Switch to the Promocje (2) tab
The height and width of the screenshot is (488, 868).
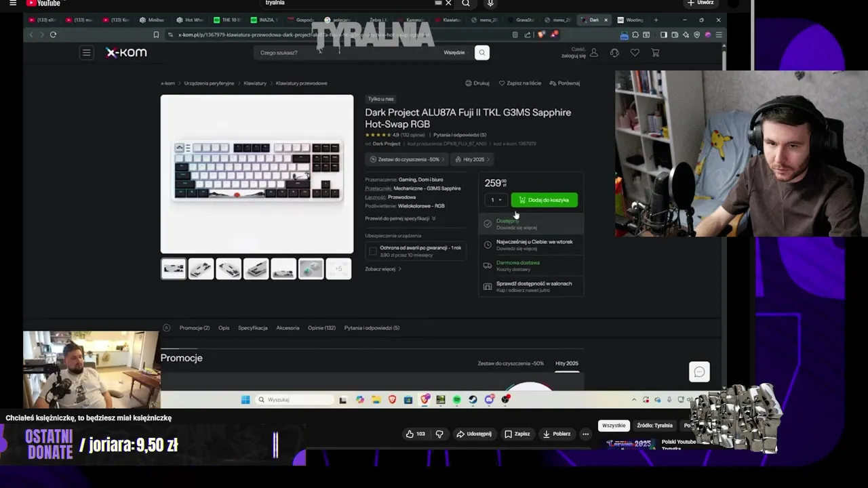[195, 328]
